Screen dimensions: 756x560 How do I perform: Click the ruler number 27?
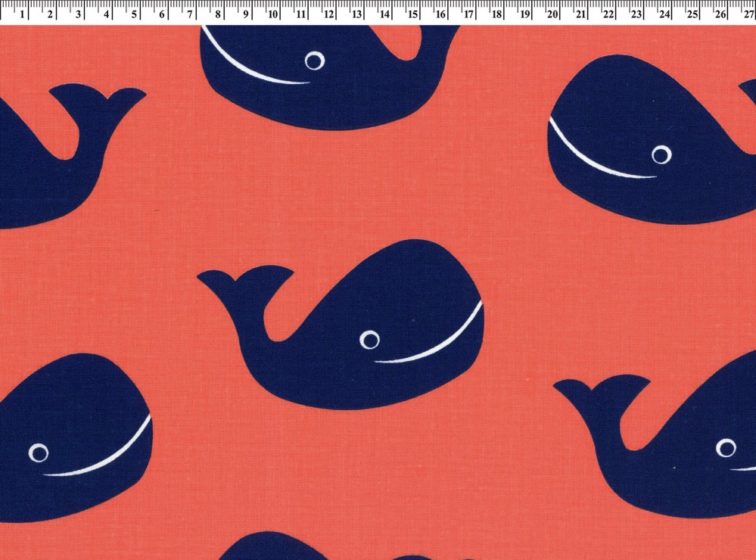[x=748, y=14]
